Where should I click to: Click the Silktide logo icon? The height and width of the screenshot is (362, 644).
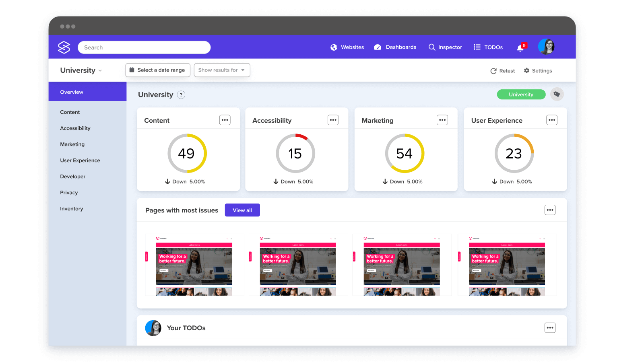click(64, 47)
